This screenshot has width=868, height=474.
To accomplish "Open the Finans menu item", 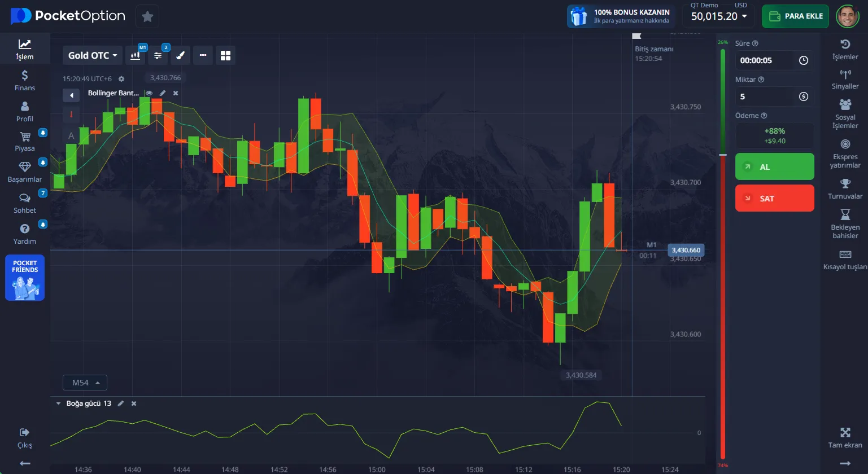I will coord(25,80).
